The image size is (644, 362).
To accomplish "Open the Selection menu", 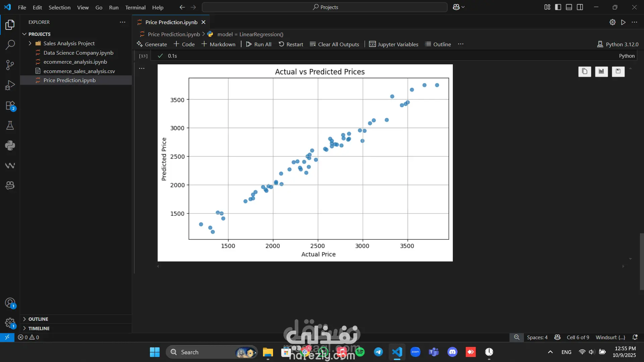I will 59,7.
